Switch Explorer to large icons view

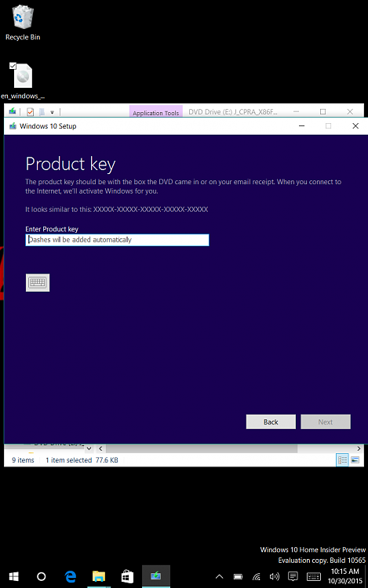click(x=355, y=459)
